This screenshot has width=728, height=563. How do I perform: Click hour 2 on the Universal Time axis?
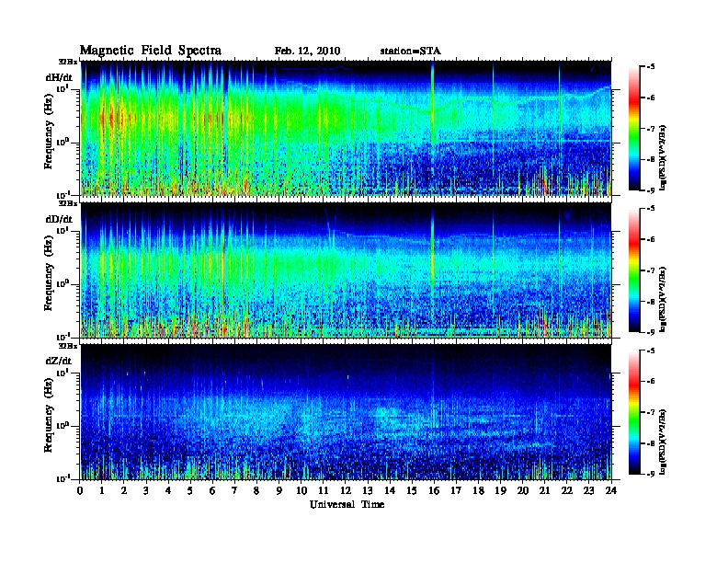[x=124, y=491]
